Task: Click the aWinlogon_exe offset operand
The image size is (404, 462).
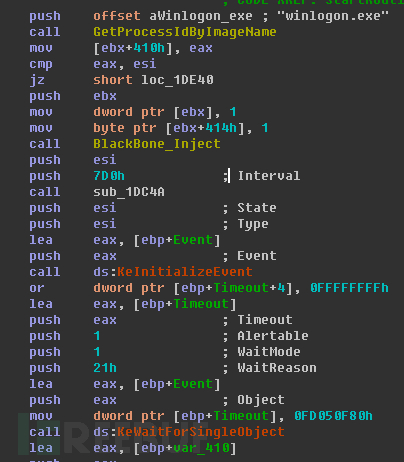Action: coord(201,16)
